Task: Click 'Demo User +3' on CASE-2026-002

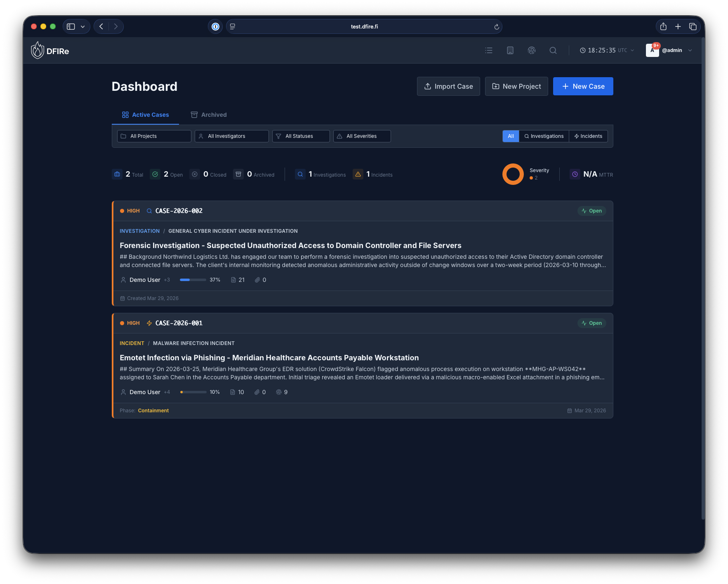Action: coord(145,280)
